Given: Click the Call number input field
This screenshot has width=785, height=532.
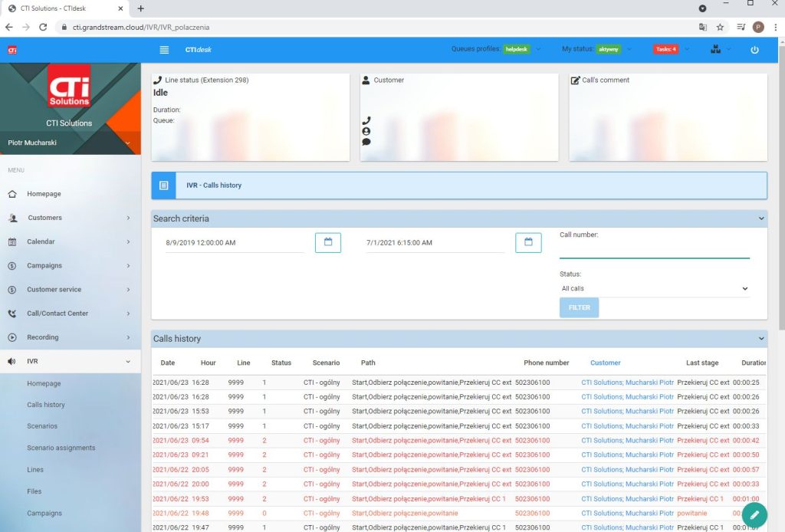Looking at the screenshot, I should [654, 251].
